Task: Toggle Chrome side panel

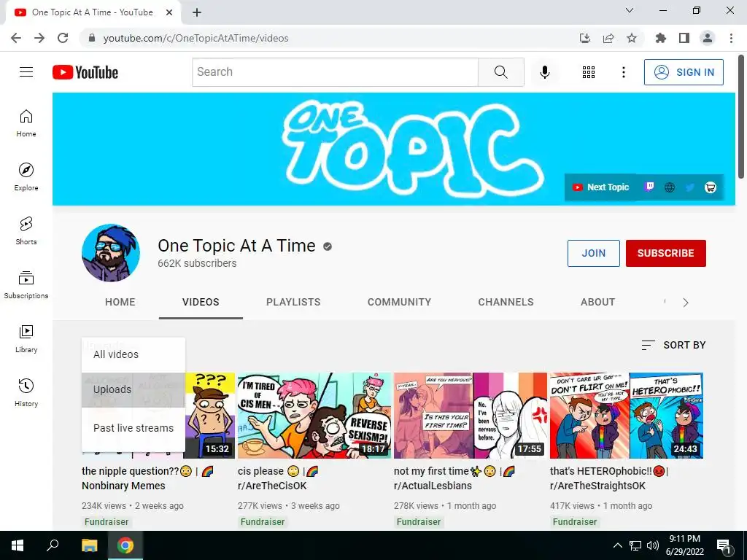Action: click(684, 38)
